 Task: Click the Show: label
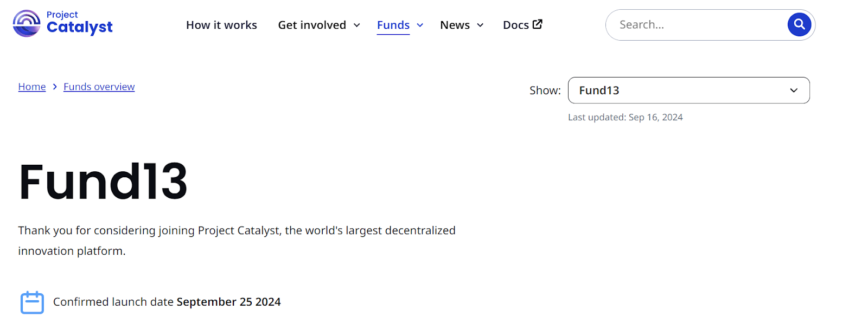coord(545,91)
